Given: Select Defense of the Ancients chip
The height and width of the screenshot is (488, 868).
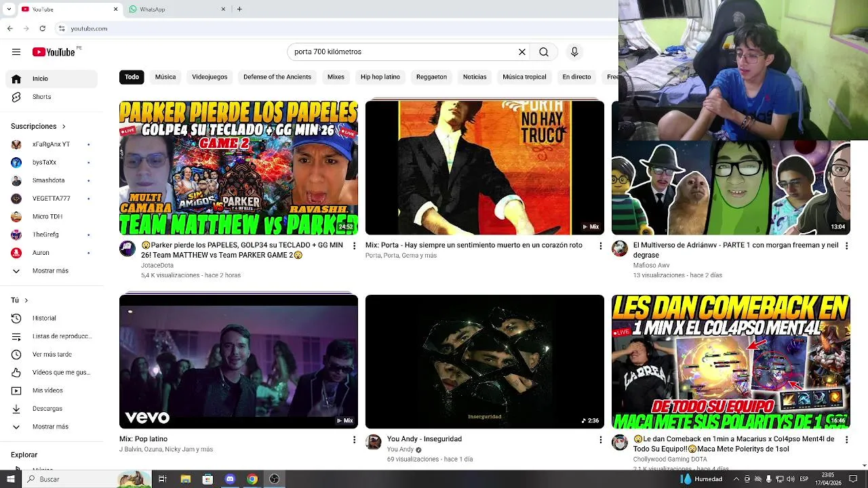Looking at the screenshot, I should [277, 77].
